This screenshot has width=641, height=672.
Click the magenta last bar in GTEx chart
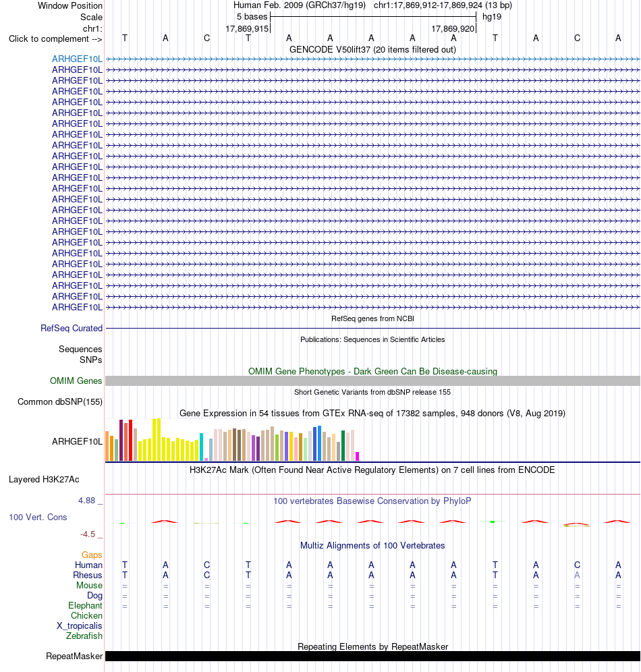tap(358, 456)
